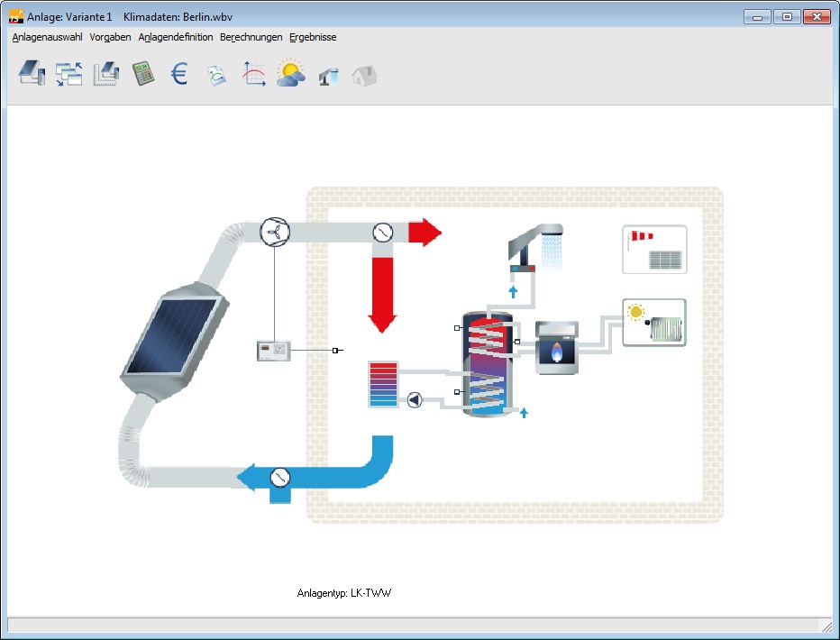This screenshot has width=840, height=640.
Task: Click the circulation pump symbol
Action: [x=415, y=399]
